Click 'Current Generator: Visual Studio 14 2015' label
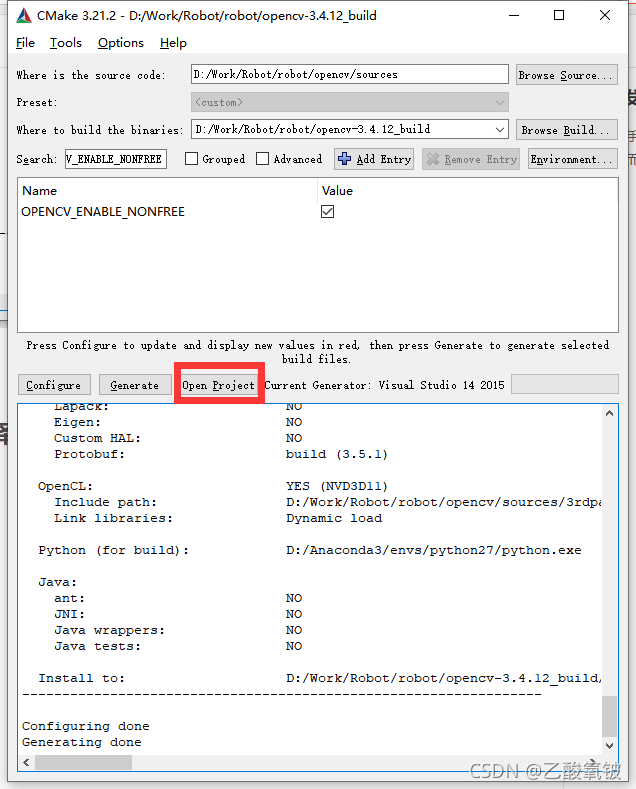The height and width of the screenshot is (789, 636). [384, 385]
